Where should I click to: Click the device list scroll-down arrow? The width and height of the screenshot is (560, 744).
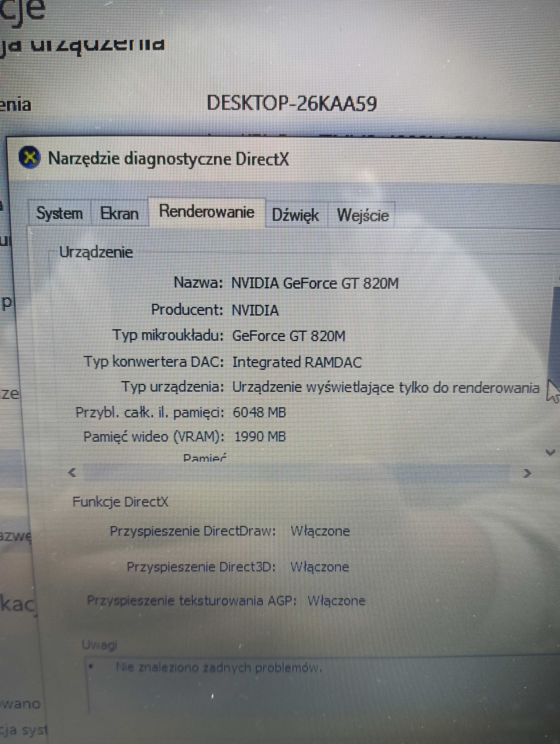[x=550, y=452]
